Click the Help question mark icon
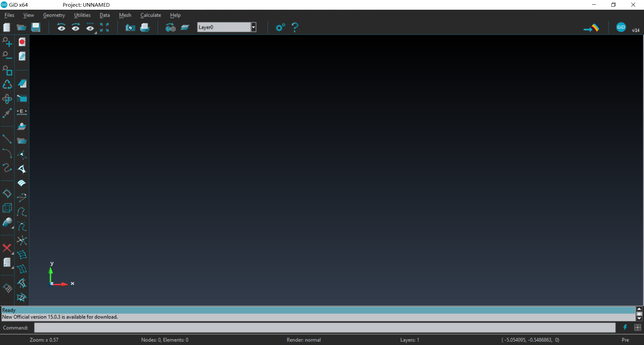The height and width of the screenshot is (345, 644). tap(295, 27)
